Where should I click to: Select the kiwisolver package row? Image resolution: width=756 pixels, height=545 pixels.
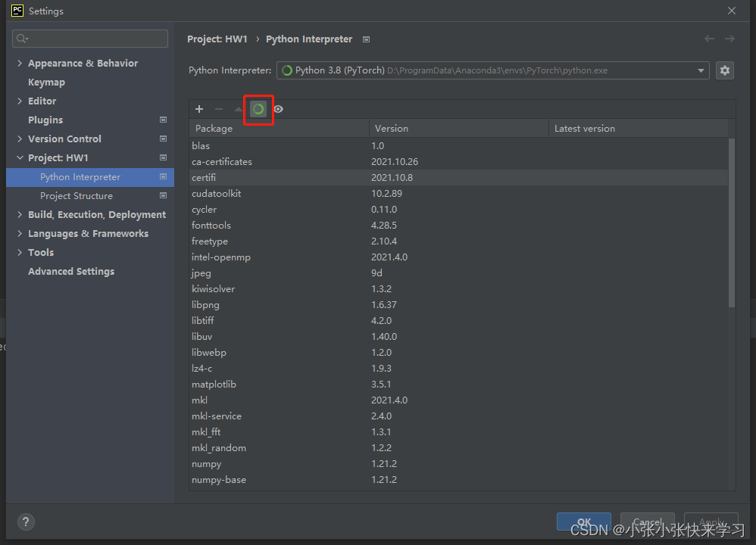(x=458, y=288)
